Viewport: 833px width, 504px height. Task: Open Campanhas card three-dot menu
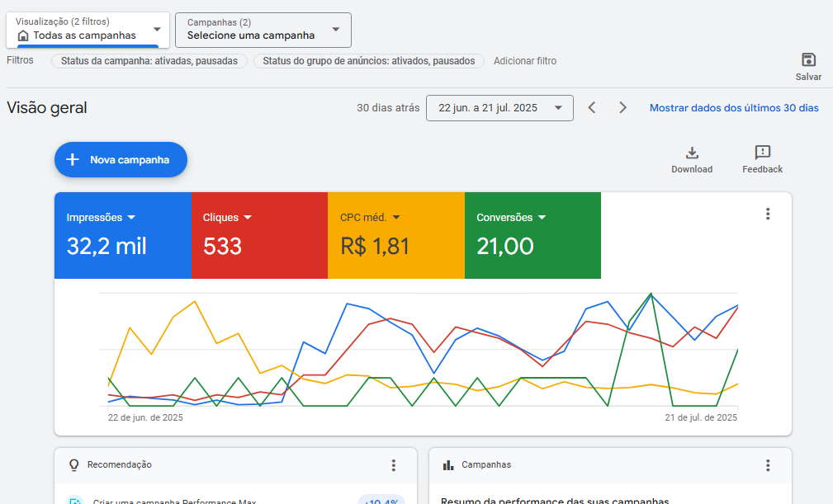768,465
